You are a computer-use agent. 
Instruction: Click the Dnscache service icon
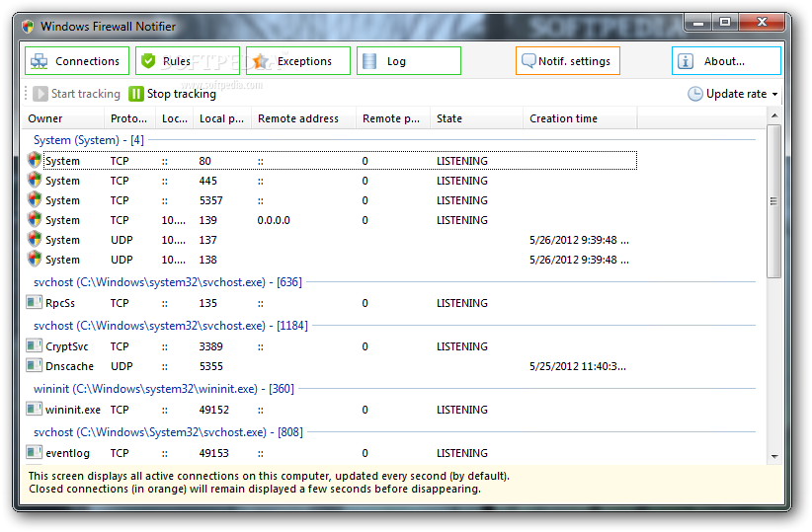[35, 365]
